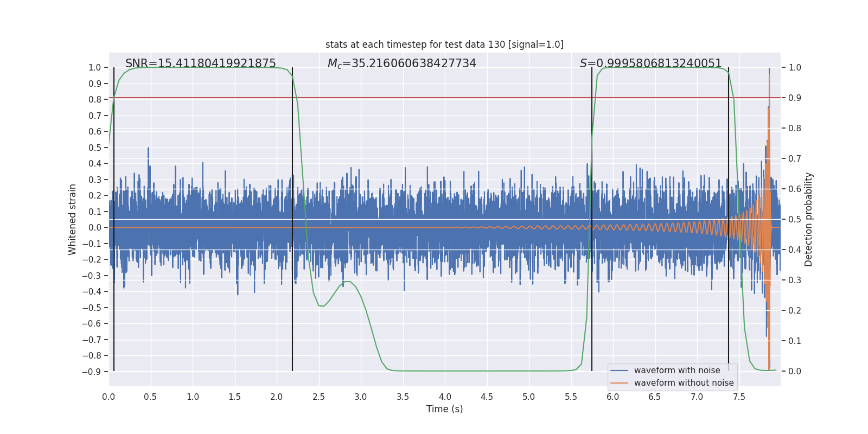Viewport: 868px width, 434px height.
Task: Click the 0.2 tick on Whitened strain axis
Action: coord(95,196)
